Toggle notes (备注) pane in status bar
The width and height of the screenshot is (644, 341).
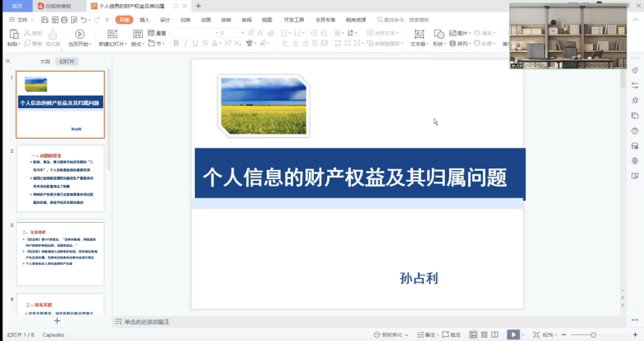(x=427, y=334)
